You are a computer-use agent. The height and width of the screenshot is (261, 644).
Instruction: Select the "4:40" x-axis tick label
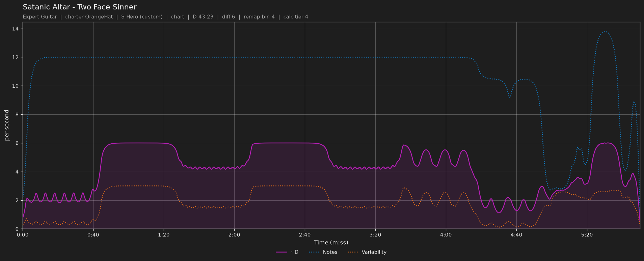pos(516,235)
